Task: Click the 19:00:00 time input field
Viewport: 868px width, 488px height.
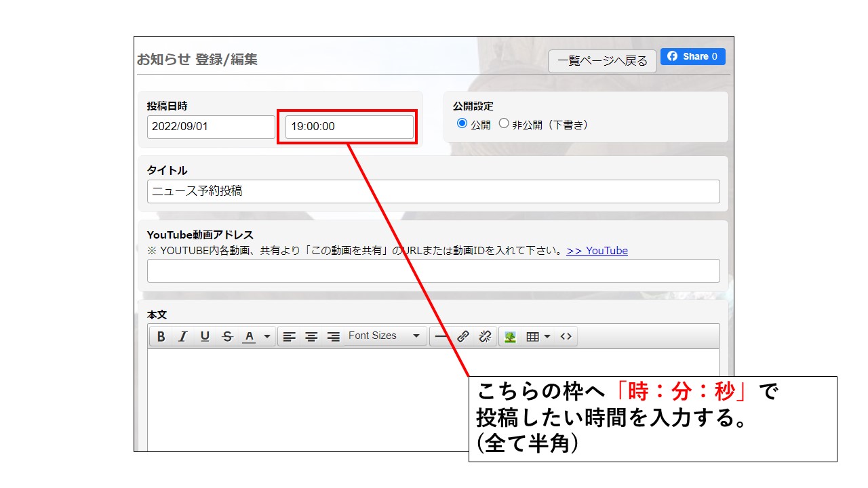Action: tap(349, 127)
